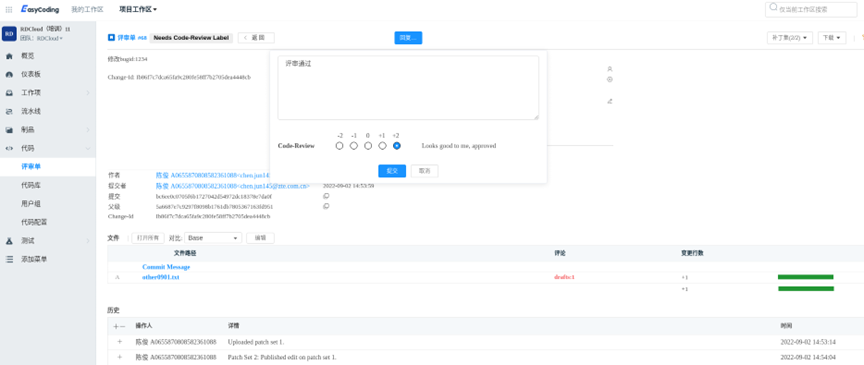The width and height of the screenshot is (864, 365).
Task: Select Code-Review score 0
Action: 368,146
